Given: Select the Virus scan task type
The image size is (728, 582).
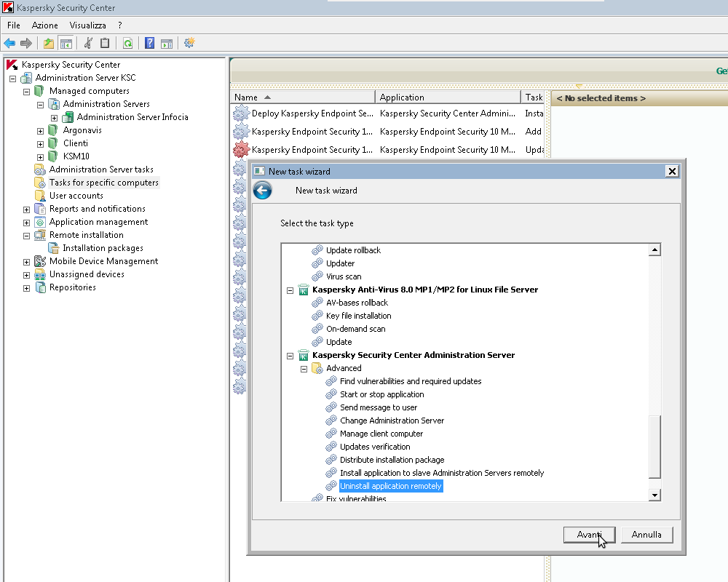Looking at the screenshot, I should coord(344,276).
